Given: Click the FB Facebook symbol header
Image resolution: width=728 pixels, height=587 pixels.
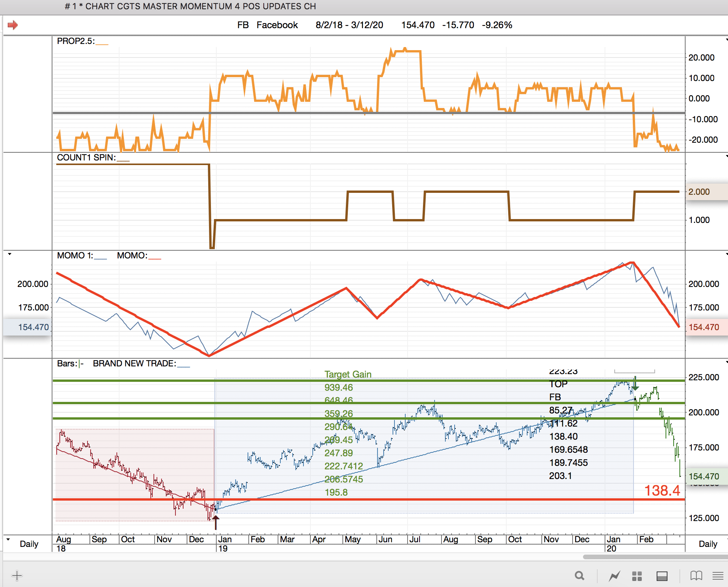Looking at the screenshot, I should (267, 25).
